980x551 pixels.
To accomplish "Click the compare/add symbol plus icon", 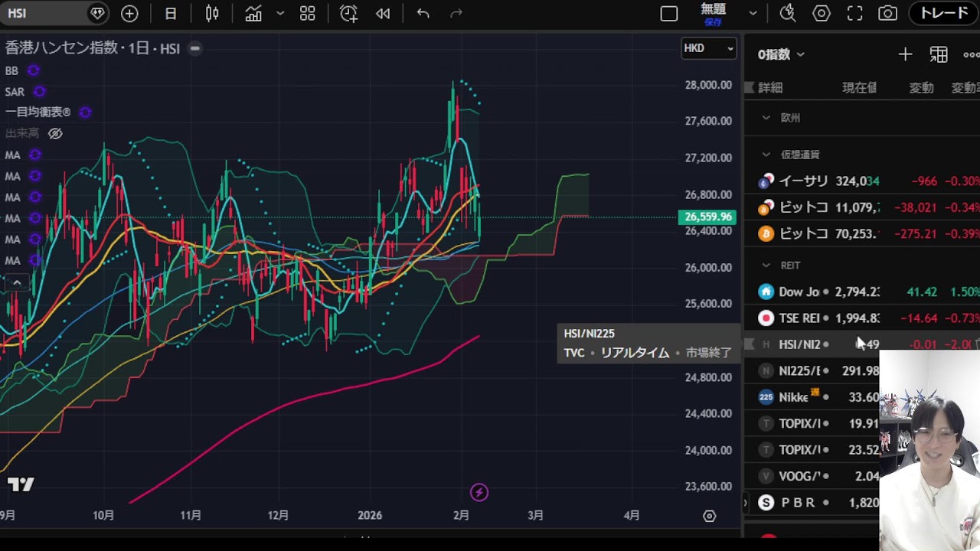I will [129, 14].
